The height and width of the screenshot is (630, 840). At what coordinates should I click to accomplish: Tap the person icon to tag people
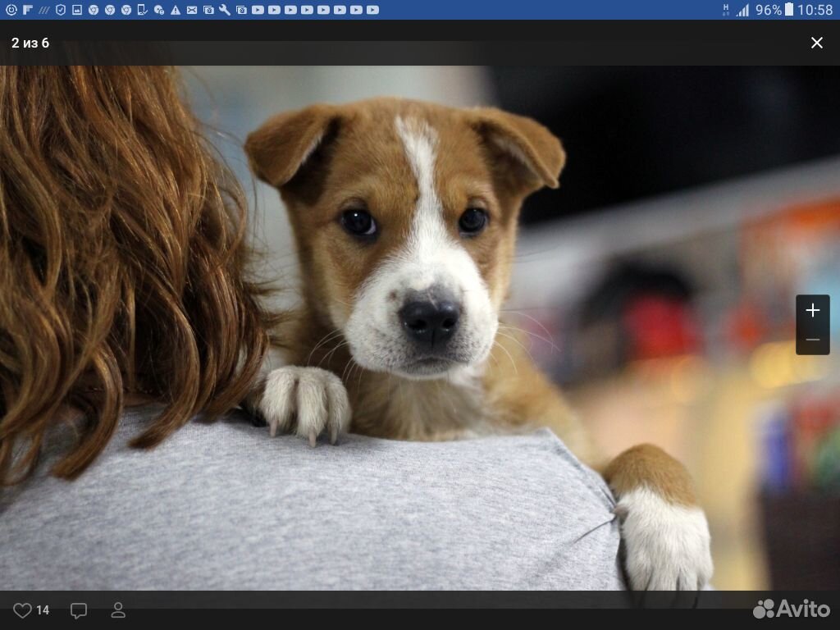click(118, 610)
